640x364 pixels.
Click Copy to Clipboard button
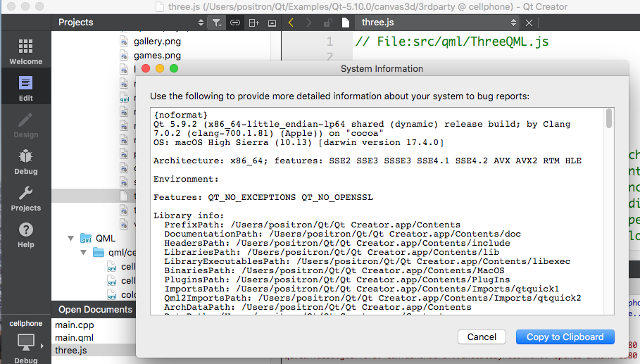click(565, 337)
